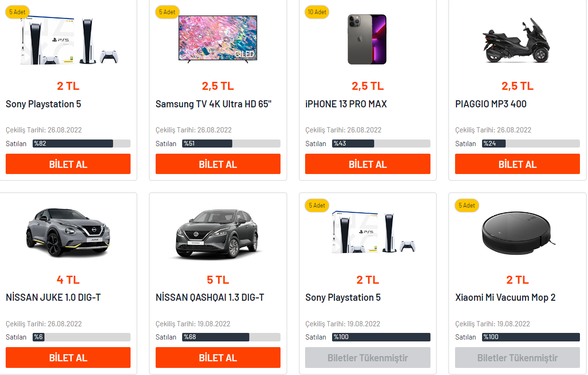Click Biletler Tükenmiştir under Xiaomi Vacuum

[517, 358]
